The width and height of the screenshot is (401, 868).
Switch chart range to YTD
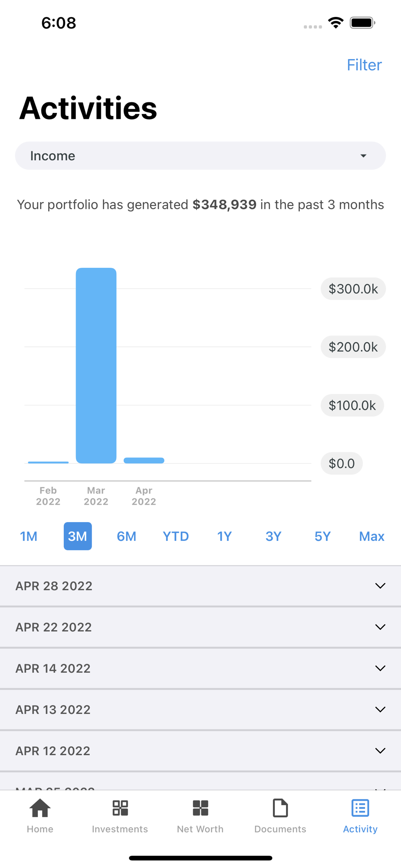pyautogui.click(x=176, y=536)
